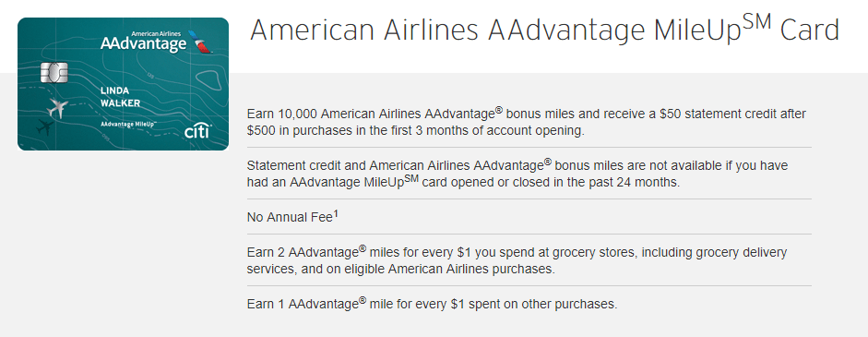Viewport: 868px width, 337px height.
Task: Click the Earn 1 AAdvantage mile line
Action: [x=432, y=304]
